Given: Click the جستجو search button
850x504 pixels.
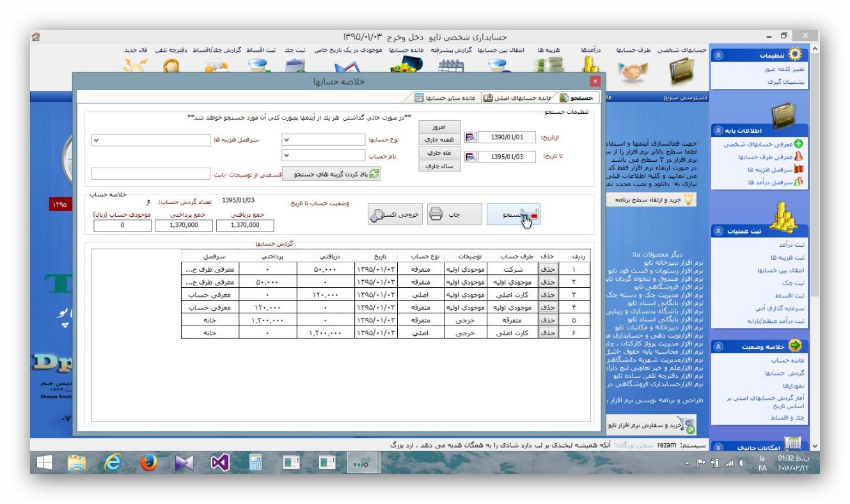Looking at the screenshot, I should (514, 215).
